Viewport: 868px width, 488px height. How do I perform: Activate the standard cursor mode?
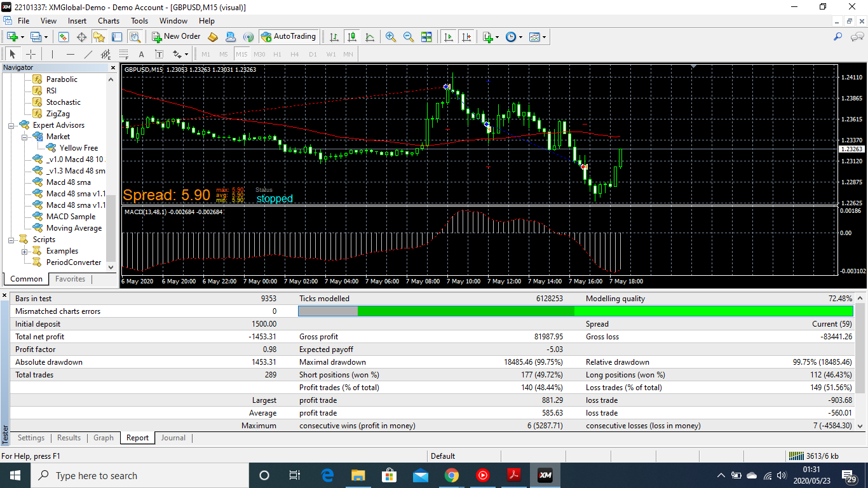click(12, 54)
